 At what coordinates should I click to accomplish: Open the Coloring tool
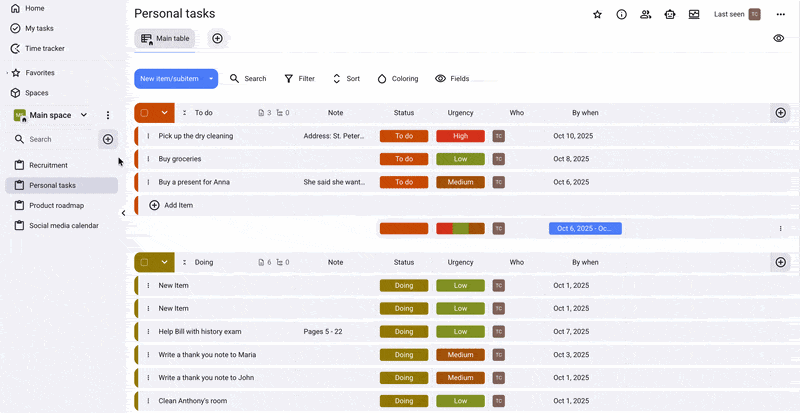pyautogui.click(x=397, y=79)
